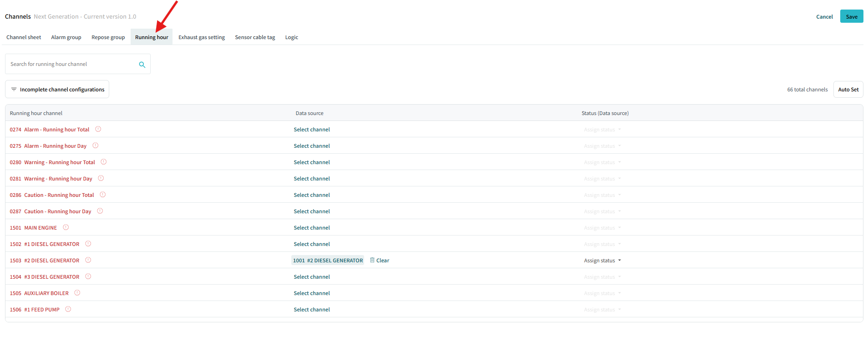The height and width of the screenshot is (351, 868).
Task: Select channel for 0287 Caution Running hour Day
Action: click(x=312, y=211)
